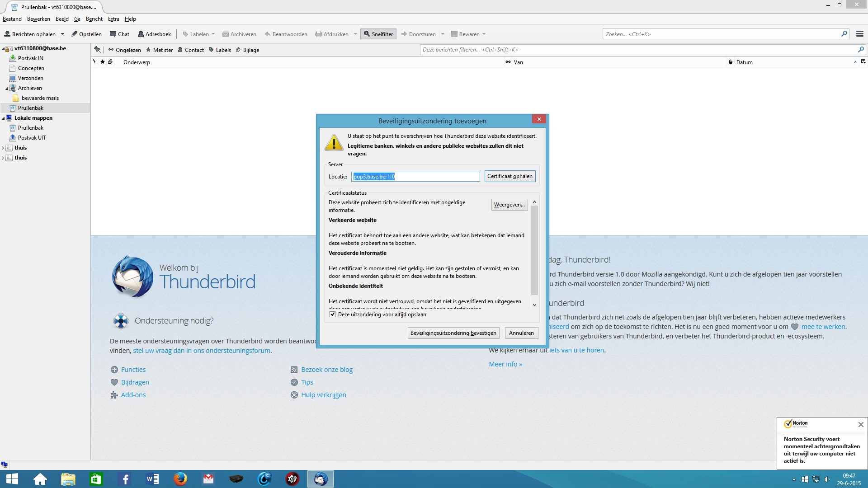This screenshot has height=488, width=868.
Task: Uncheck Deze uitzondering voor altijd opslaan
Action: click(333, 314)
